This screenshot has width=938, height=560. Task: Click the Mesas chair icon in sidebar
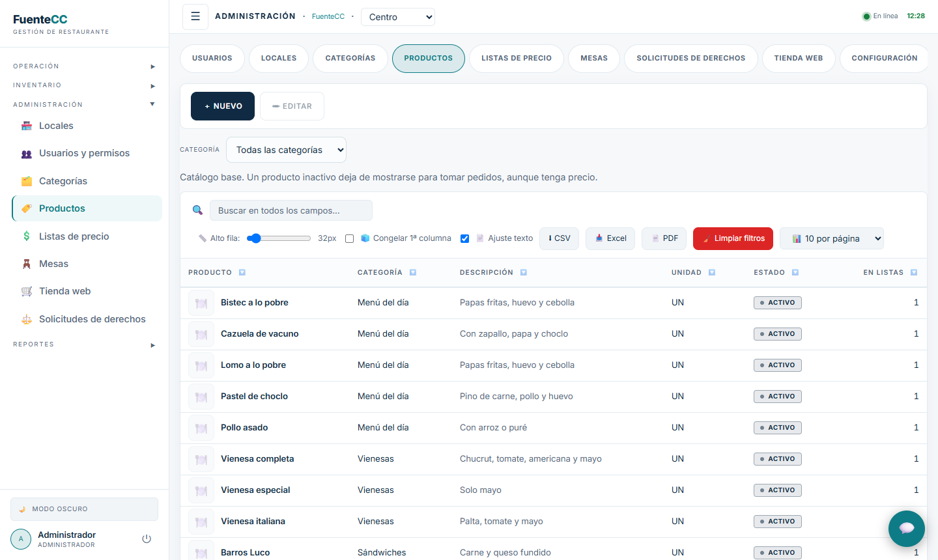[x=27, y=264]
